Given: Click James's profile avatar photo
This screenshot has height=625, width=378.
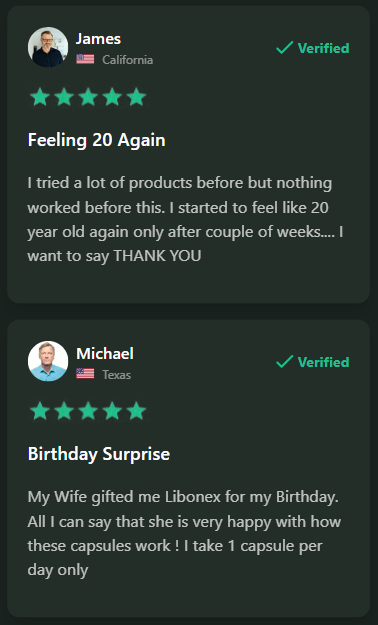Looking at the screenshot, I should click(48, 47).
